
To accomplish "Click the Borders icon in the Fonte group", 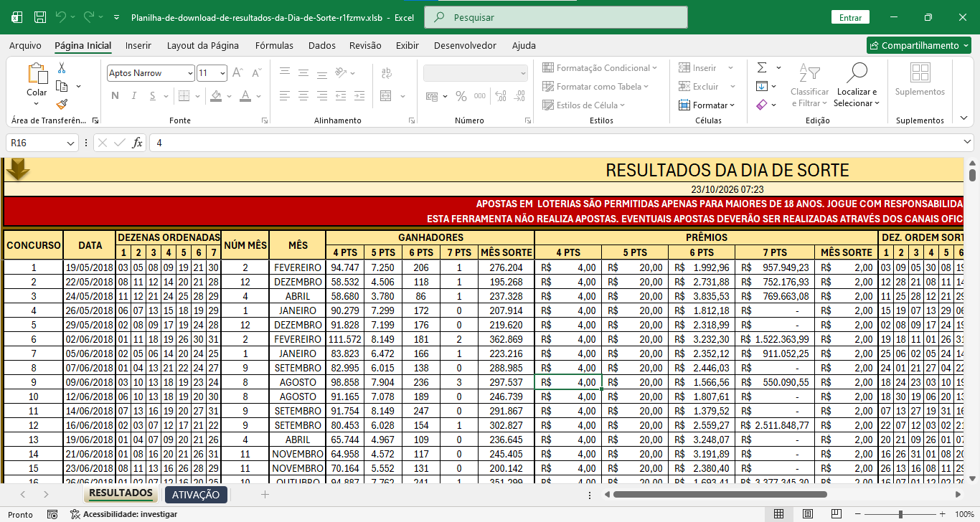I will pyautogui.click(x=184, y=96).
